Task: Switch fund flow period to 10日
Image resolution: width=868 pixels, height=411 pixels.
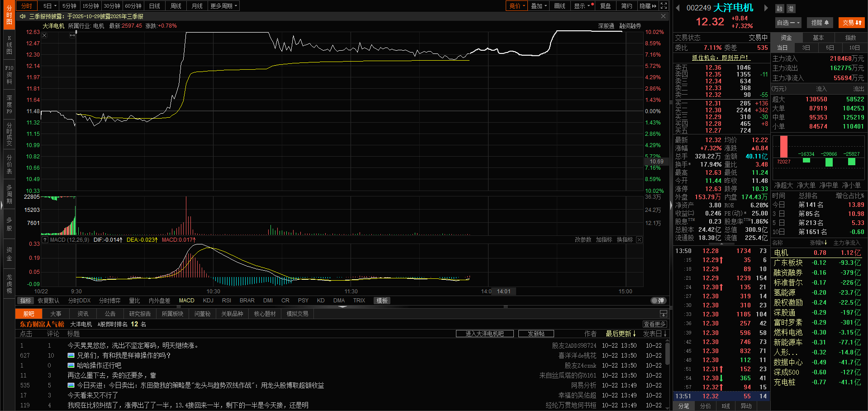Action: click(854, 48)
